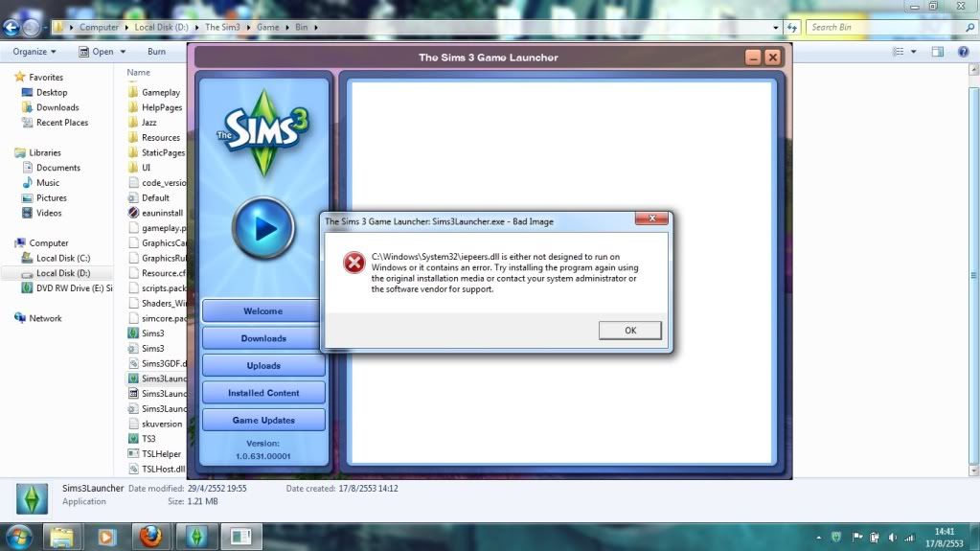Select Network in navigation pane
980x551 pixels.
pyautogui.click(x=45, y=318)
